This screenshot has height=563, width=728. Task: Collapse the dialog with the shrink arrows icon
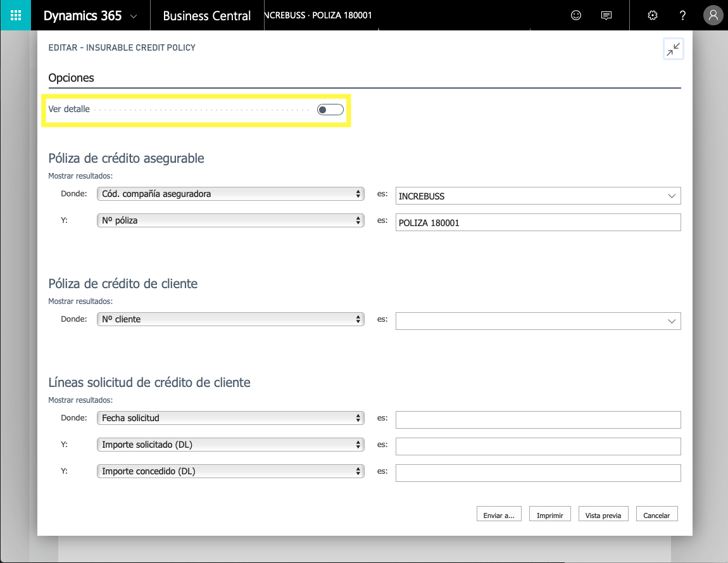pos(673,49)
